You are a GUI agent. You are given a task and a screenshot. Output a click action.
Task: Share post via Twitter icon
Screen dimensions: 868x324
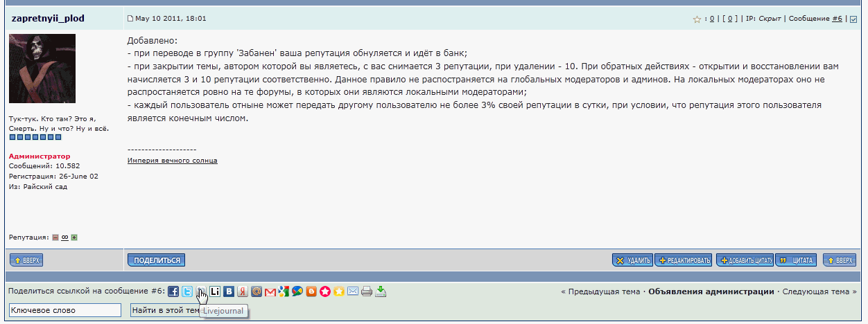click(187, 291)
